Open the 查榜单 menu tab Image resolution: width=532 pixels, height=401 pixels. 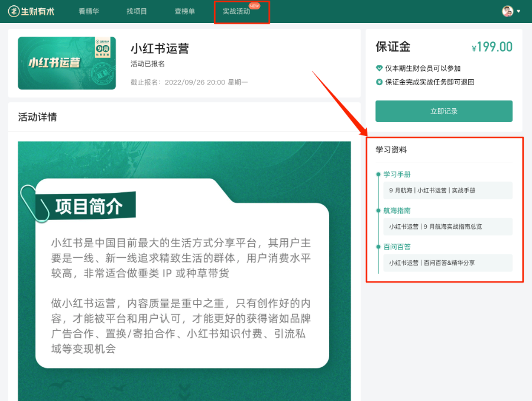coord(184,11)
